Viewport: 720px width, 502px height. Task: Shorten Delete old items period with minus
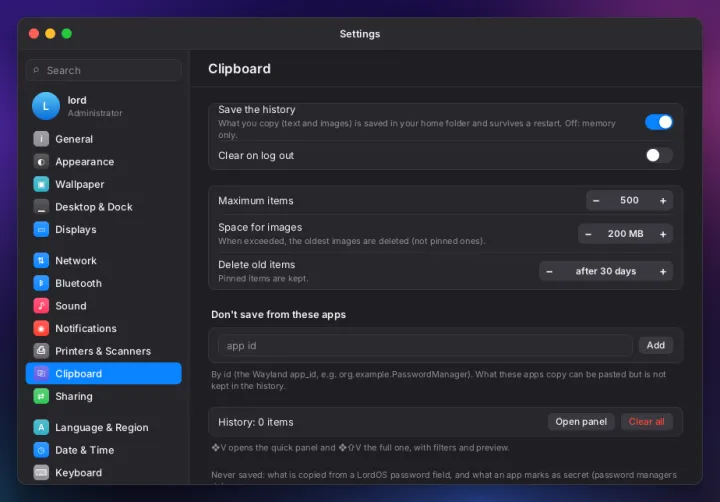pyautogui.click(x=549, y=271)
